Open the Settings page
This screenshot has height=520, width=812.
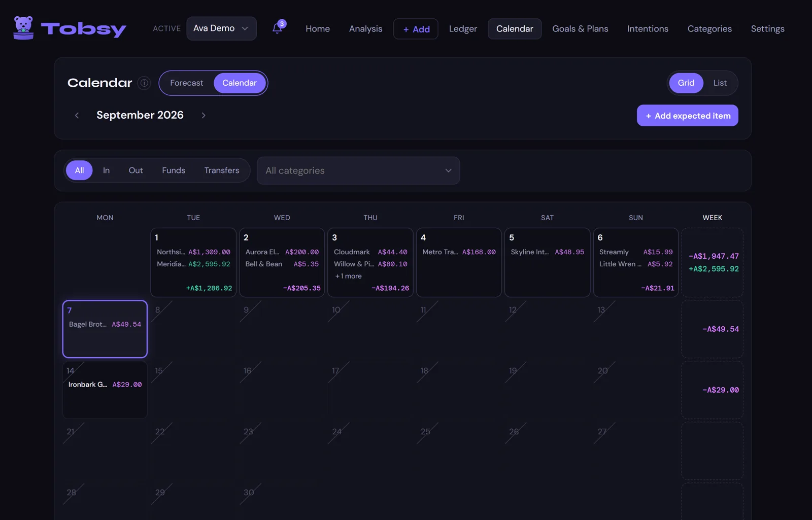coord(767,29)
